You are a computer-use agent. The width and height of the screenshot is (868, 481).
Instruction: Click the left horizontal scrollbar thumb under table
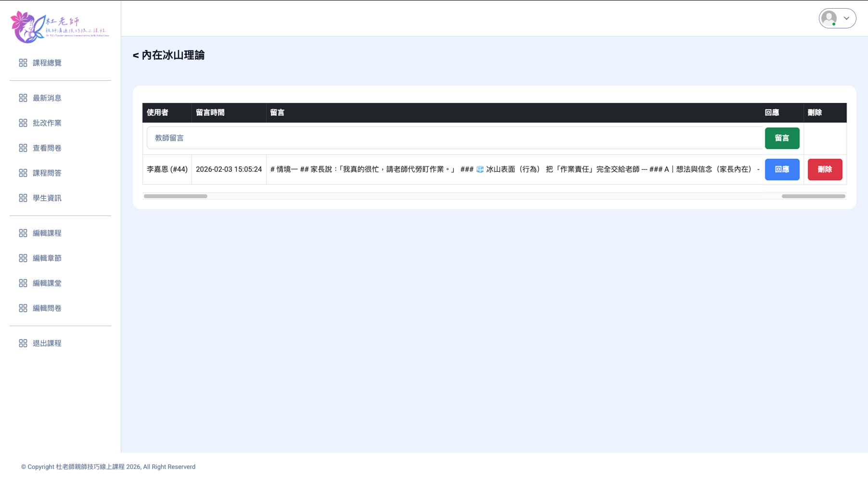pos(176,196)
